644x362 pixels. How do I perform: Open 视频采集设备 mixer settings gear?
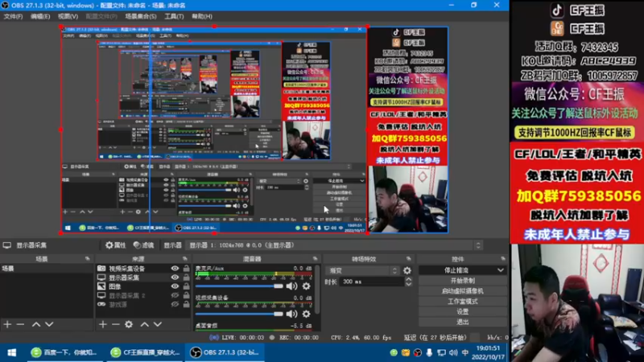pos(307,314)
